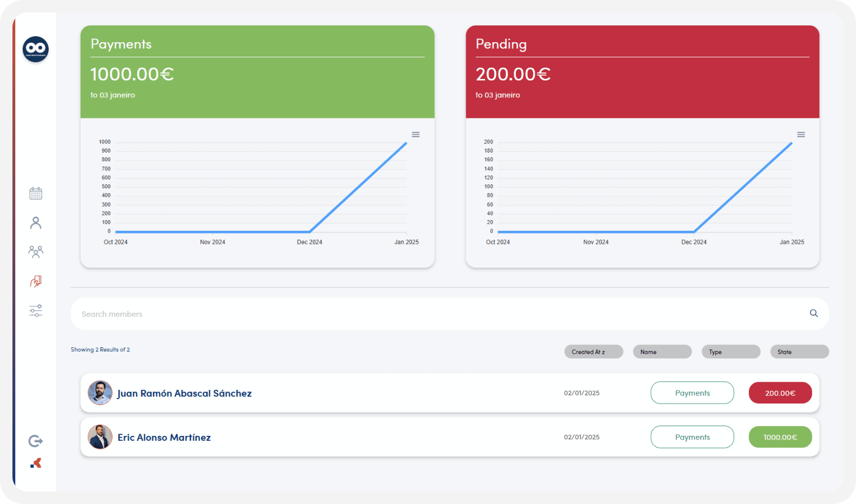This screenshot has height=504, width=856.
Task: Click the red 200.00€ pending badge
Action: pos(780,393)
